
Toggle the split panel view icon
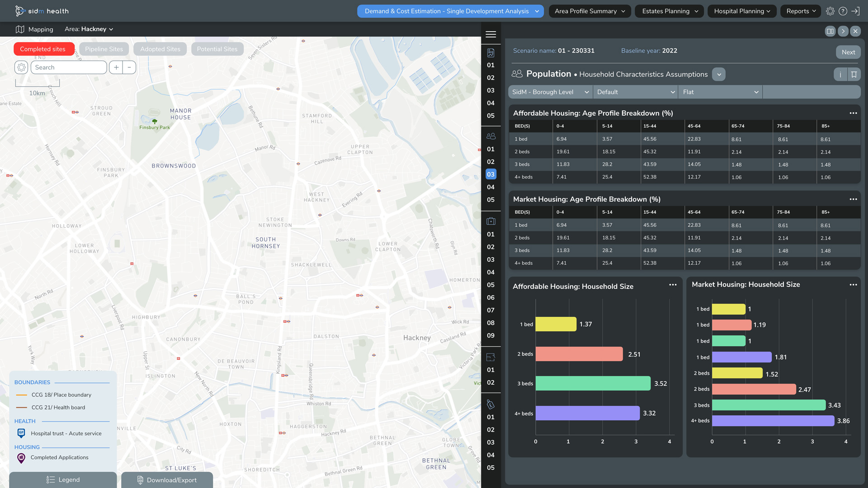tap(830, 31)
